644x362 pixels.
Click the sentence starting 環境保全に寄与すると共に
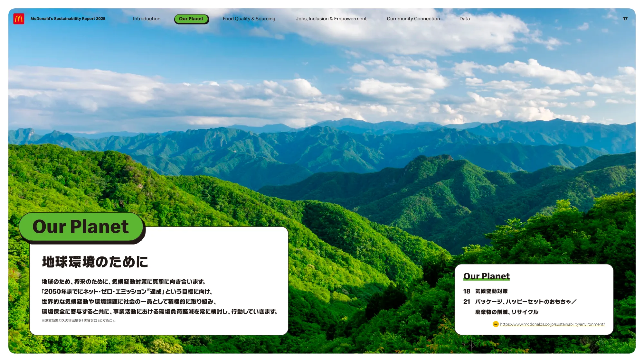coord(160,311)
